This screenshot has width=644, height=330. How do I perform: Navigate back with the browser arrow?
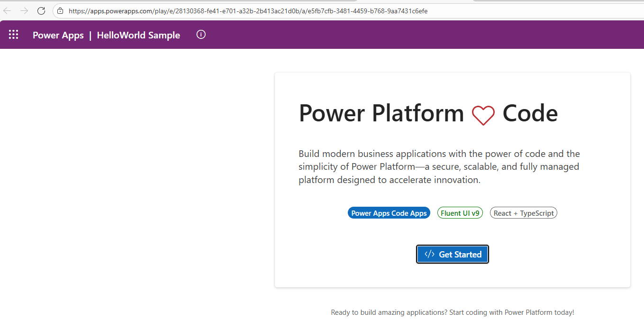(x=7, y=10)
